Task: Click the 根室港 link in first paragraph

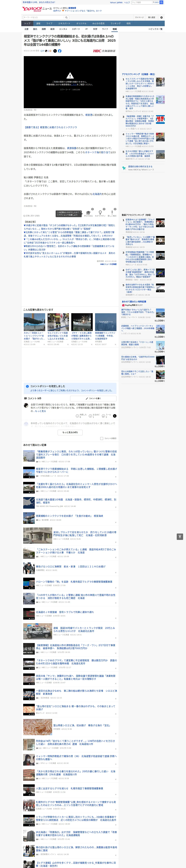Action: [89, 115]
